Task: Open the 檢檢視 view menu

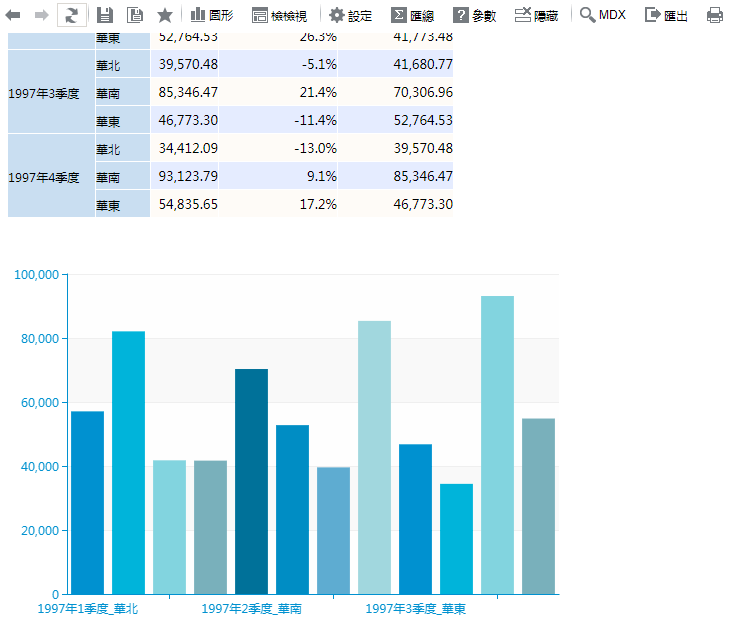Action: coord(279,15)
